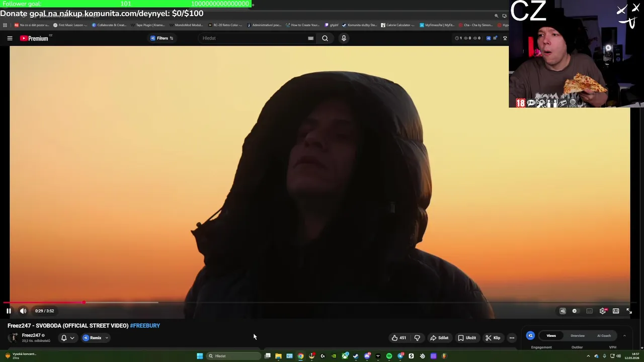644x362 pixels.
Task: Open bookmark Komunita služby Ste...
Action: pos(359,25)
